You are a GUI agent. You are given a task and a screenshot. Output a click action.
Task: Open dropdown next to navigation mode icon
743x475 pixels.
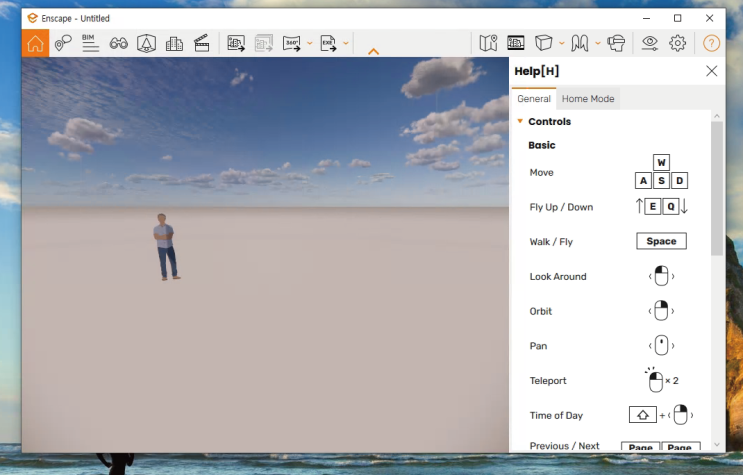[598, 43]
